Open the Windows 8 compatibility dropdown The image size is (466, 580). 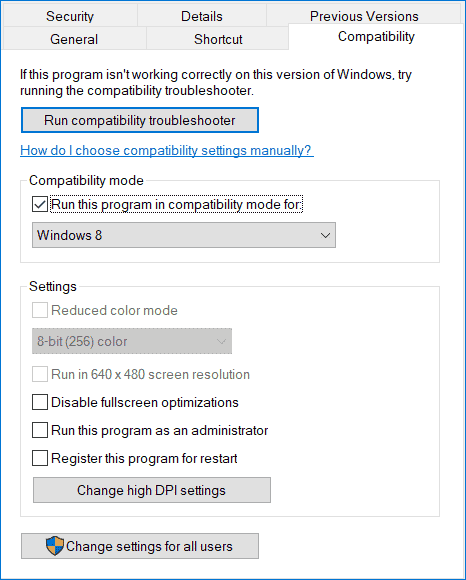click(x=184, y=235)
